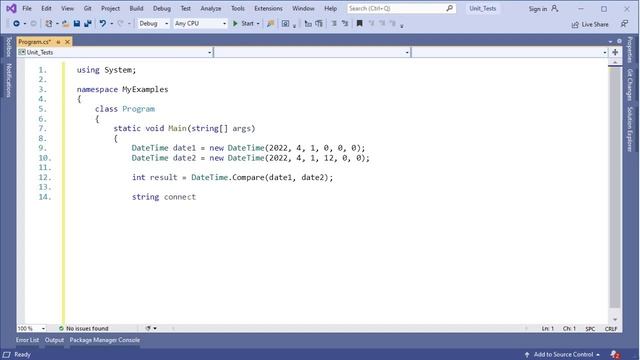Click the search magnifier icon
This screenshot has height=360, width=640.
449,8
